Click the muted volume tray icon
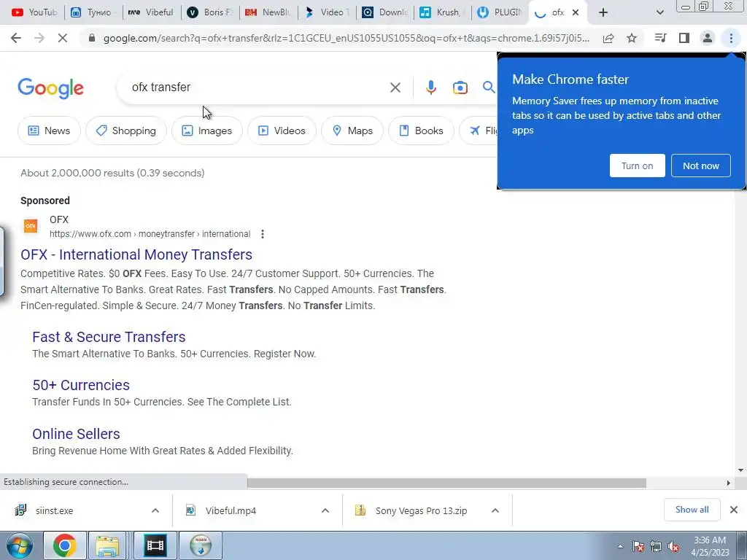 pos(673,546)
